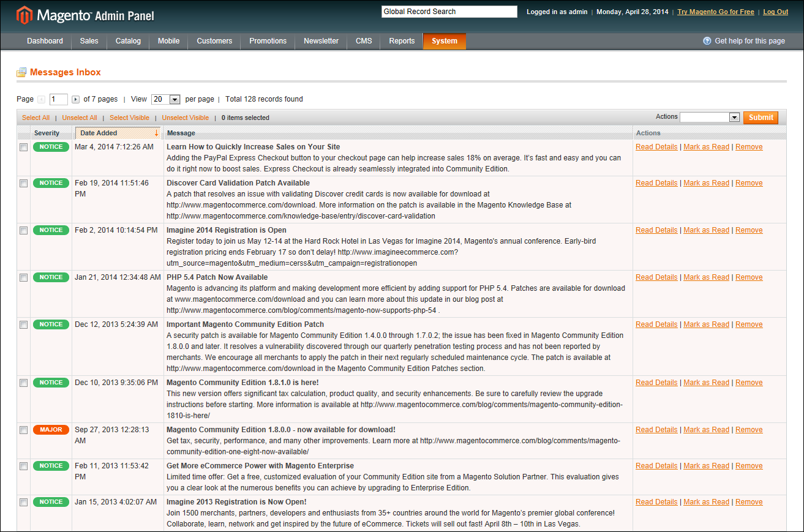Click title 'Imagine 2014 Registration is Open'
This screenshot has height=532, width=804.
click(227, 230)
